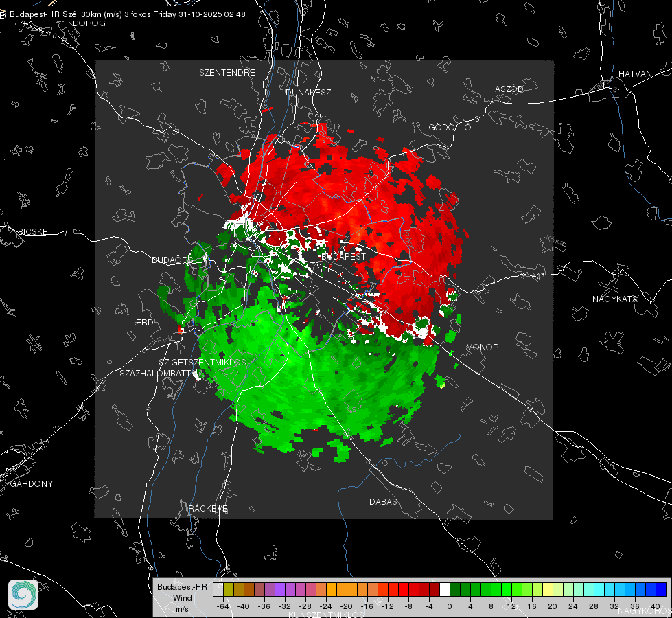This screenshot has height=618, width=672.
Task: Click the ASZÓD map label
Action: point(509,89)
